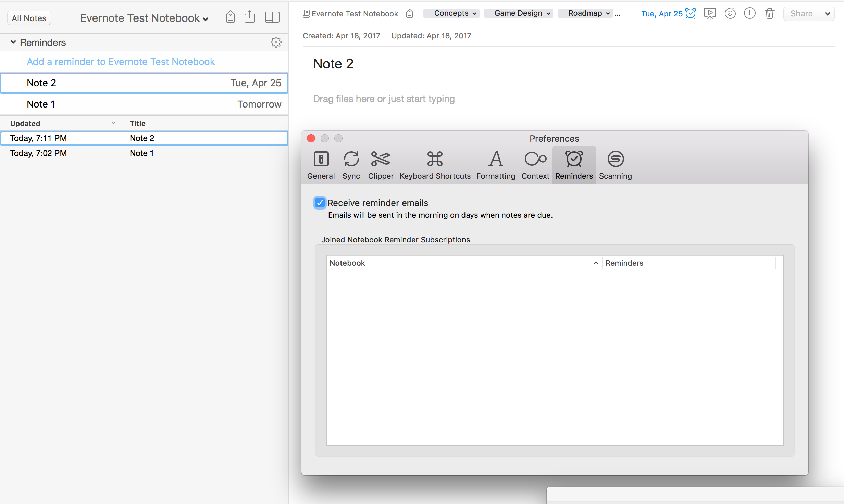Viewport: 844px width, 504px height.
Task: Click the notebook share arrow icon
Action: pos(250,17)
